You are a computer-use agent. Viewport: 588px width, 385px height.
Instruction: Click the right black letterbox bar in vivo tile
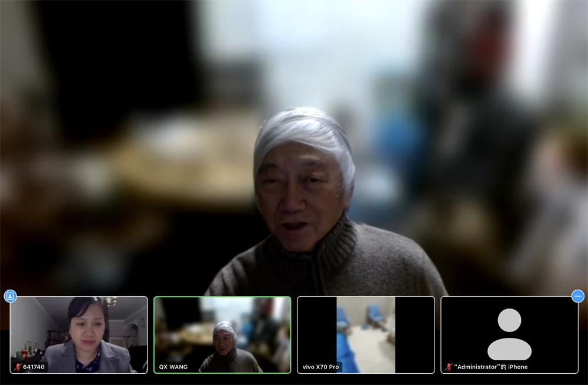click(414, 330)
